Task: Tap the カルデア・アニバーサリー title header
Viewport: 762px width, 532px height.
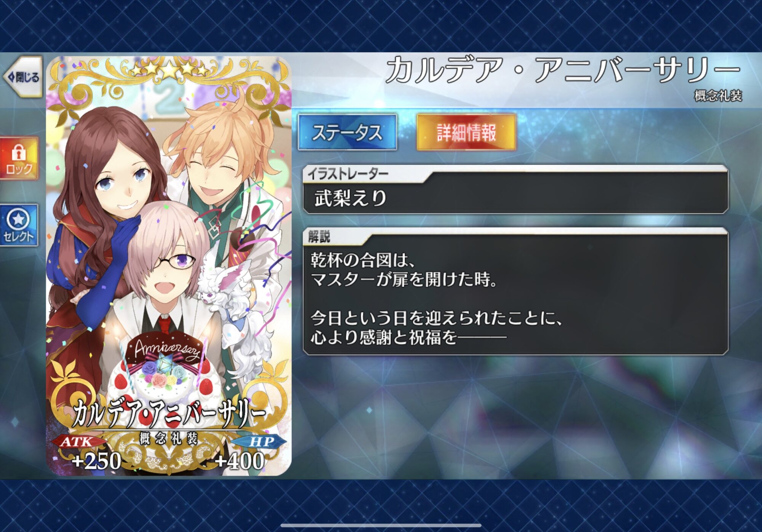Action: point(563,70)
